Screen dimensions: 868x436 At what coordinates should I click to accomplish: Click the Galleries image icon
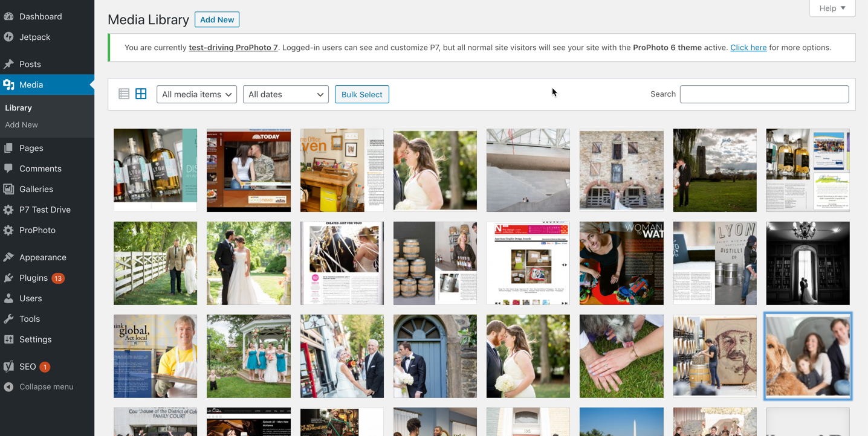(x=8, y=189)
